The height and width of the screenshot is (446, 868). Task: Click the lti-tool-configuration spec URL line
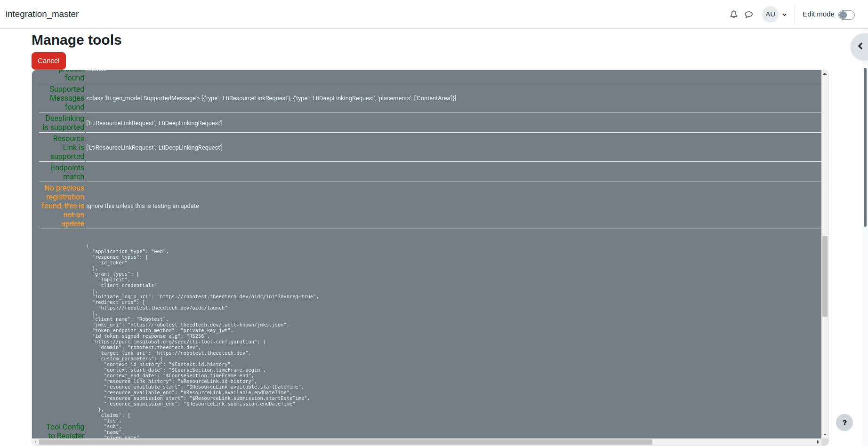pos(179,342)
